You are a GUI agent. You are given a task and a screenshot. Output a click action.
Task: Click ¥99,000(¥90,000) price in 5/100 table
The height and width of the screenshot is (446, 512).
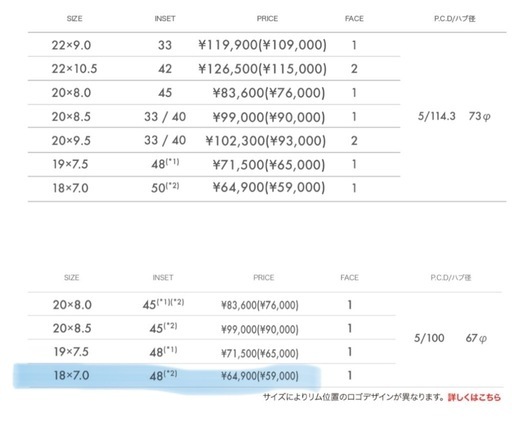click(260, 329)
